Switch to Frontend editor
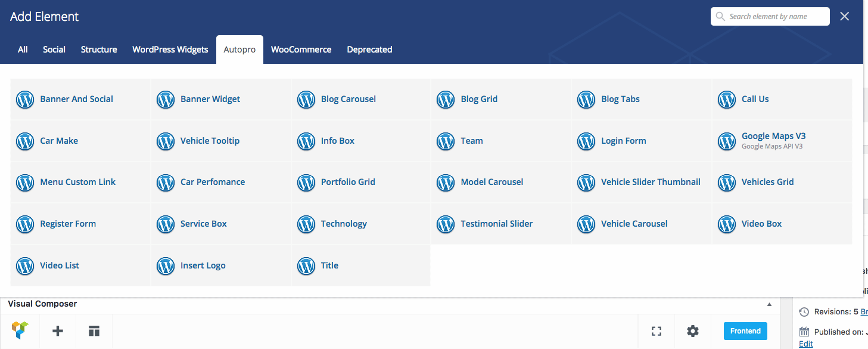This screenshot has height=349, width=868. tap(745, 331)
